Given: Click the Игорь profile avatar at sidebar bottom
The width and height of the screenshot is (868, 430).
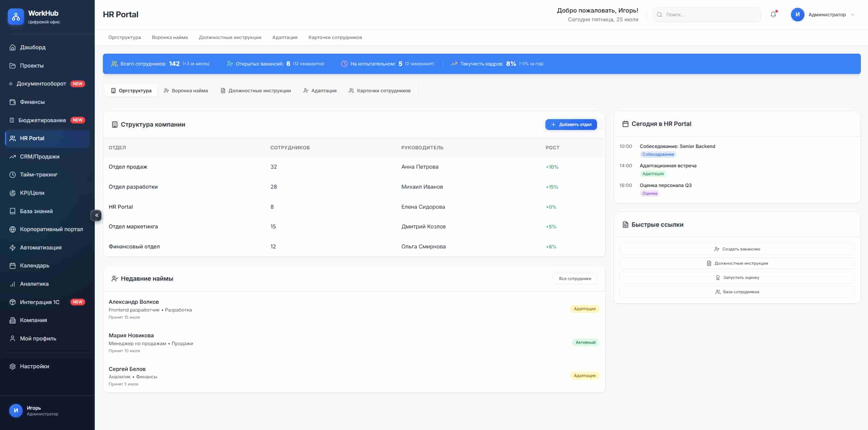Looking at the screenshot, I should pos(16,410).
